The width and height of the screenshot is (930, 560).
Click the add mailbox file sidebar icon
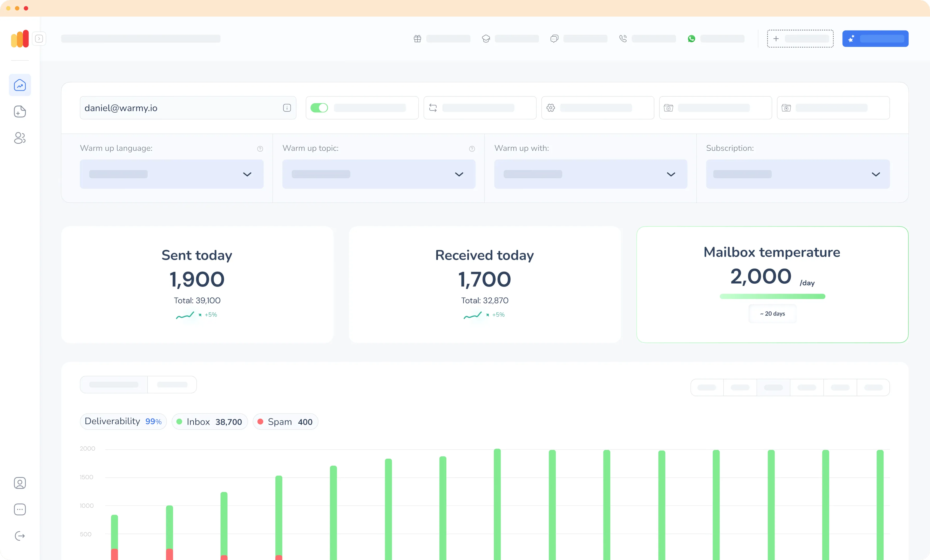(20, 112)
